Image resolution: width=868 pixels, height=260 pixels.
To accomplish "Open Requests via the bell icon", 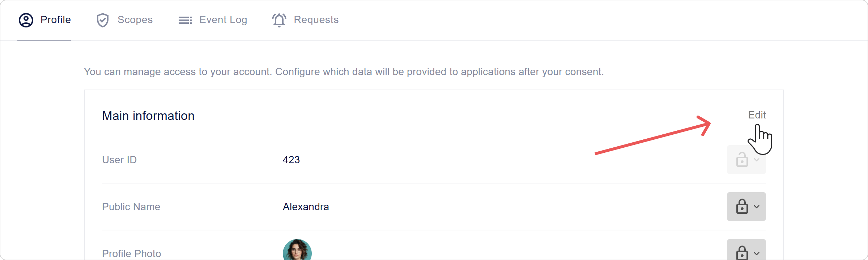I will point(279,20).
